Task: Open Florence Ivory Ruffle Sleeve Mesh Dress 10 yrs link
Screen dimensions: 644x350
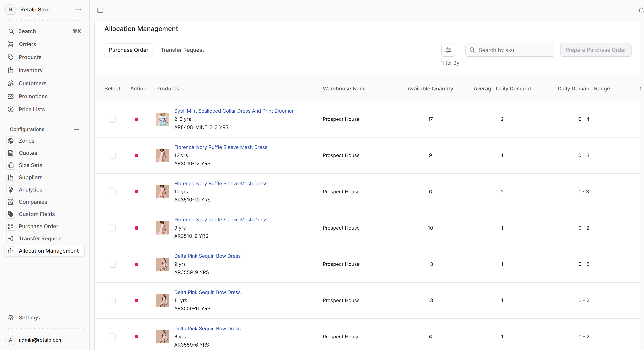Action: (221, 183)
